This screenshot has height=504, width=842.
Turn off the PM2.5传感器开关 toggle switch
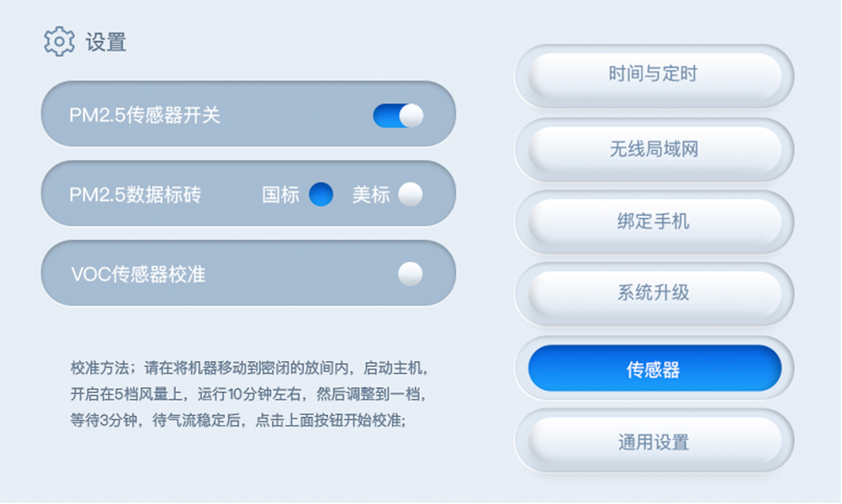(398, 116)
